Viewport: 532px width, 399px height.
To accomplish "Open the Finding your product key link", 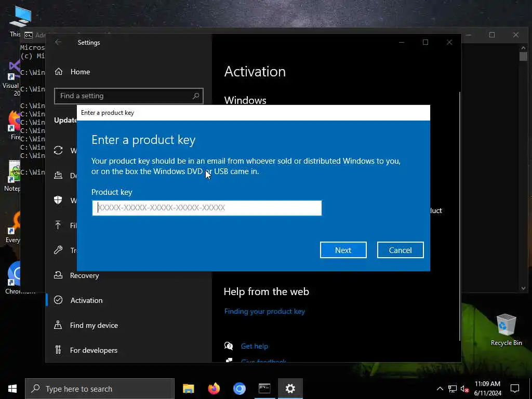I will (x=264, y=312).
